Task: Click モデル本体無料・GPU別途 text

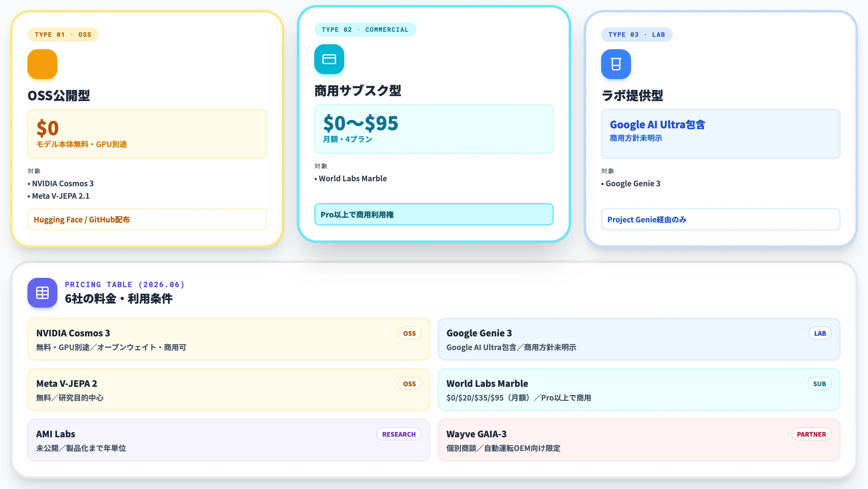Action: [82, 145]
